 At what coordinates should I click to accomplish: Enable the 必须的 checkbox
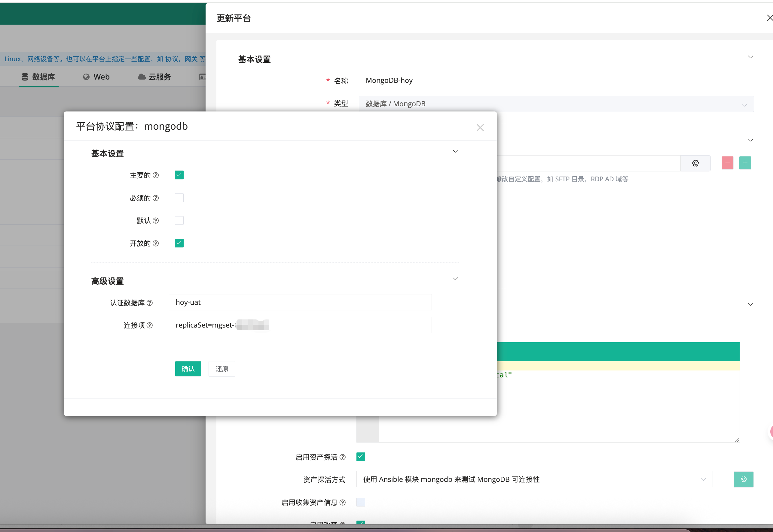pyautogui.click(x=179, y=198)
